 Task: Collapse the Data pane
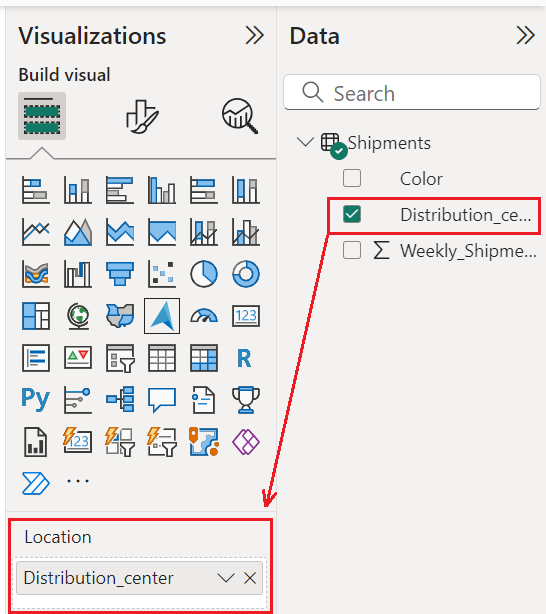tap(526, 36)
